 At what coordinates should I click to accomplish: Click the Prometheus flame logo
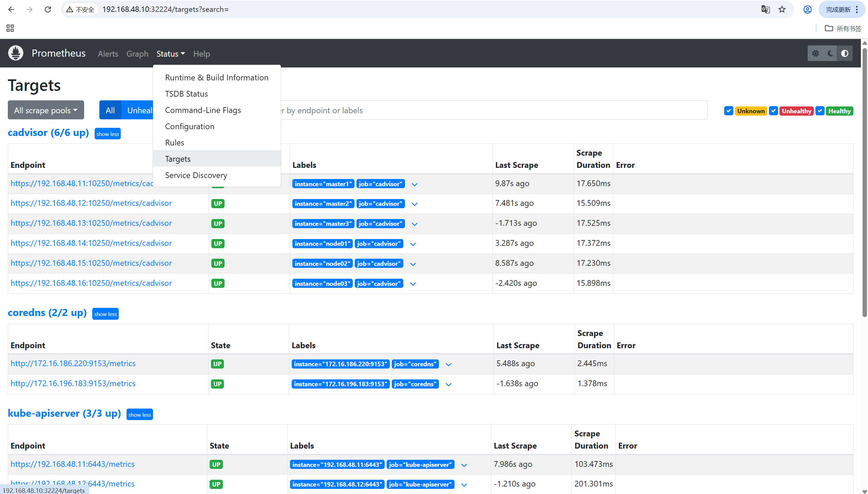pos(16,53)
